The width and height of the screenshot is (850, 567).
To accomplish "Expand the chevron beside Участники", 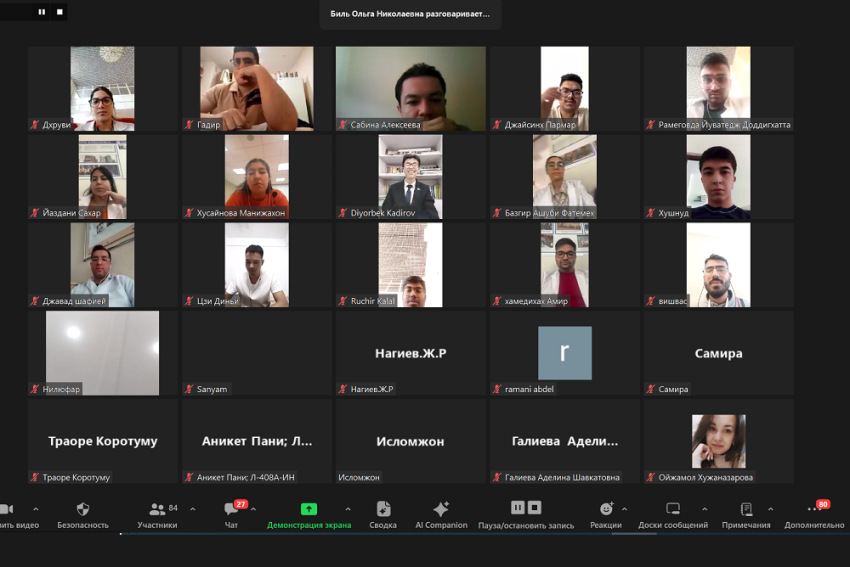I will [193, 509].
